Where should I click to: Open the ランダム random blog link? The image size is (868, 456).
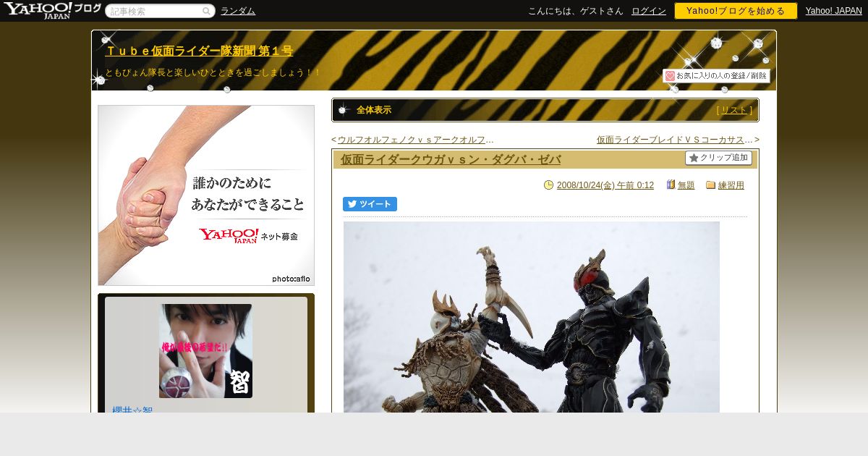coord(238,11)
